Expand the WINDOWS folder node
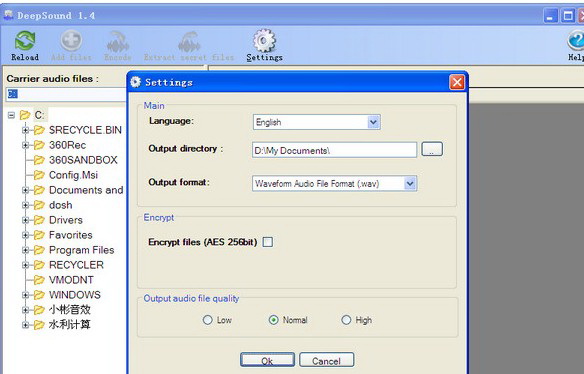The width and height of the screenshot is (584, 374). 25,295
